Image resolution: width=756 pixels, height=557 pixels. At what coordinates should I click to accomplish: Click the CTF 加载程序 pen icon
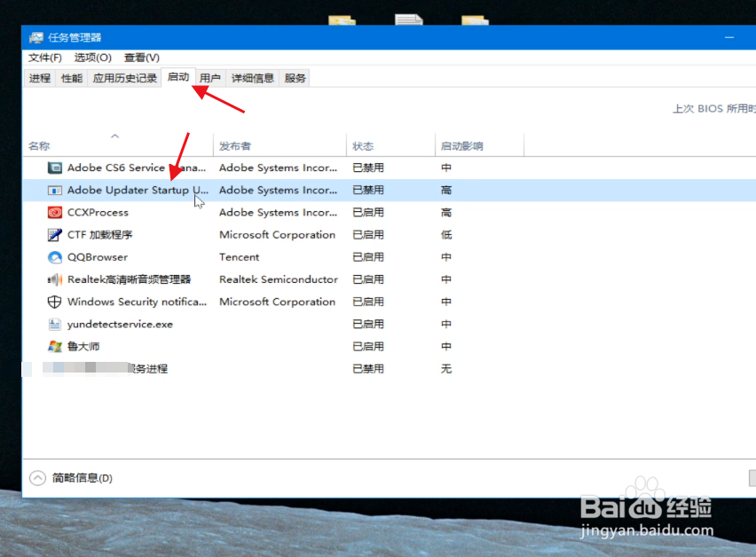tap(55, 235)
